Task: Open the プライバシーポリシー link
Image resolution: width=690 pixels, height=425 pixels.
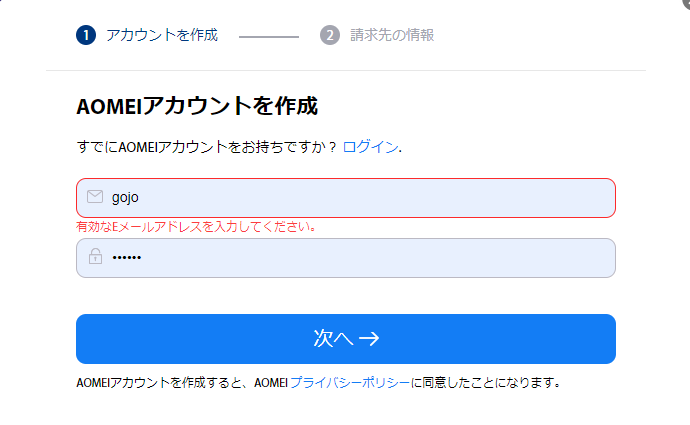Action: tap(350, 382)
